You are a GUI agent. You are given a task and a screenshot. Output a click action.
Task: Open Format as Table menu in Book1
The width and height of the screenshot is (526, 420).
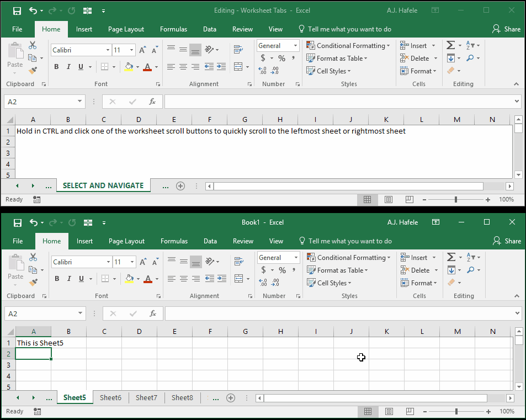[x=337, y=270]
